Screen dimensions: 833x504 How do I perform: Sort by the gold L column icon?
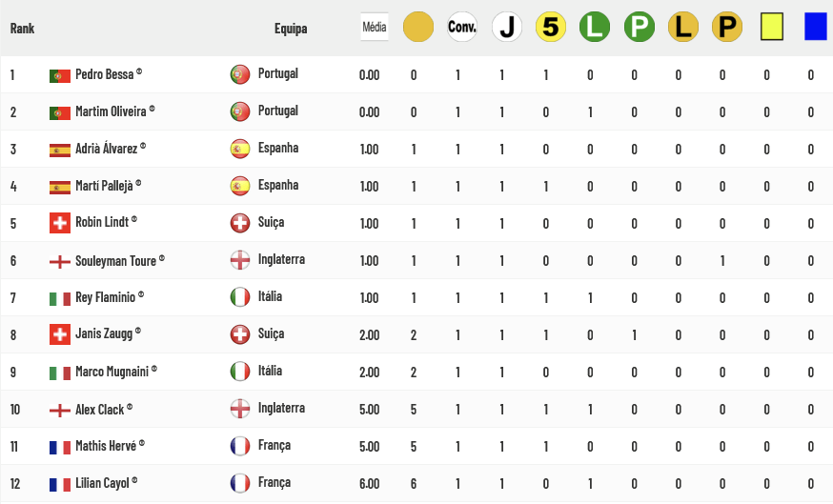coord(683,27)
